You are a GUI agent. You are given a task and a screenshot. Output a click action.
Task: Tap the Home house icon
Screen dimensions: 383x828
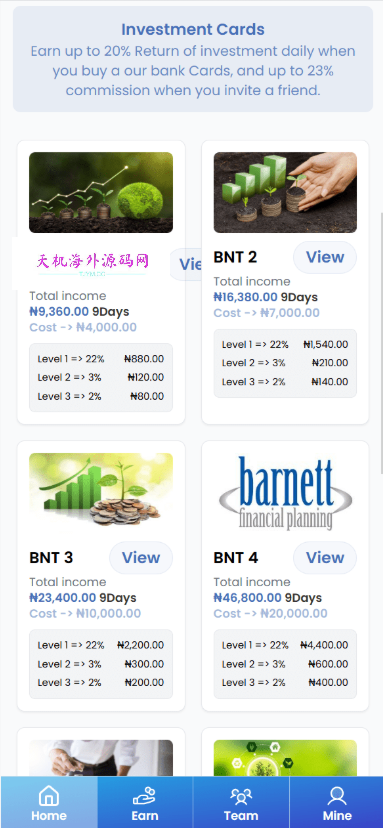(49, 795)
